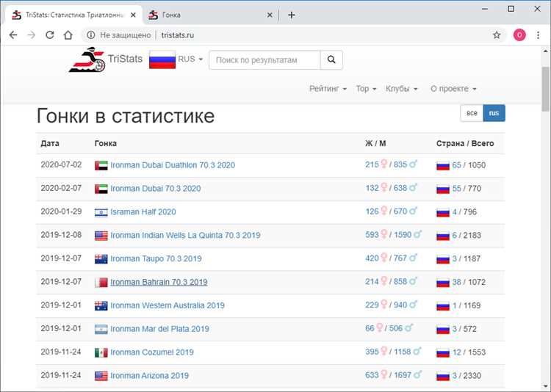The image size is (551, 392).
Task: Open Ironman Dubai 70.3 2020 link
Action: (156, 189)
